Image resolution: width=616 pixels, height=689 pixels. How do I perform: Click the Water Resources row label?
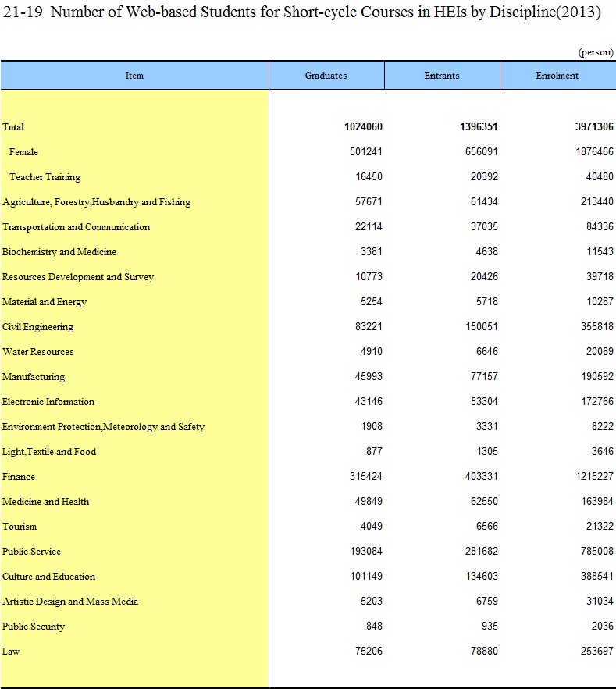37,352
